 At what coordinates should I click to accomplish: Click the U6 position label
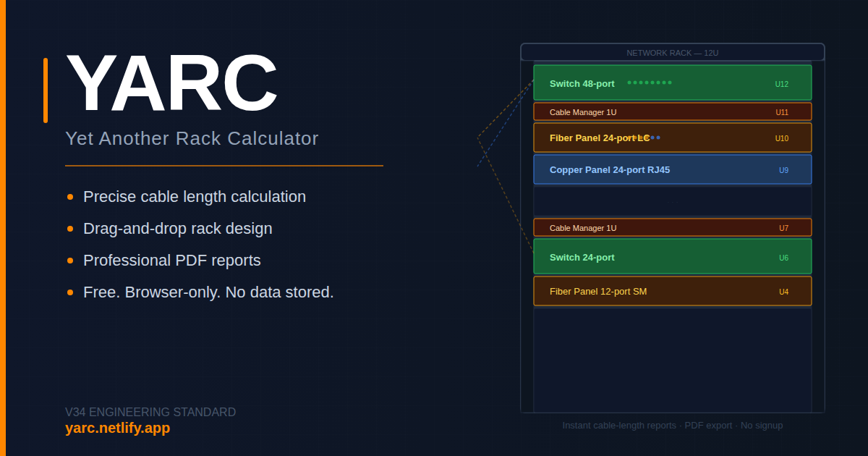click(x=783, y=258)
